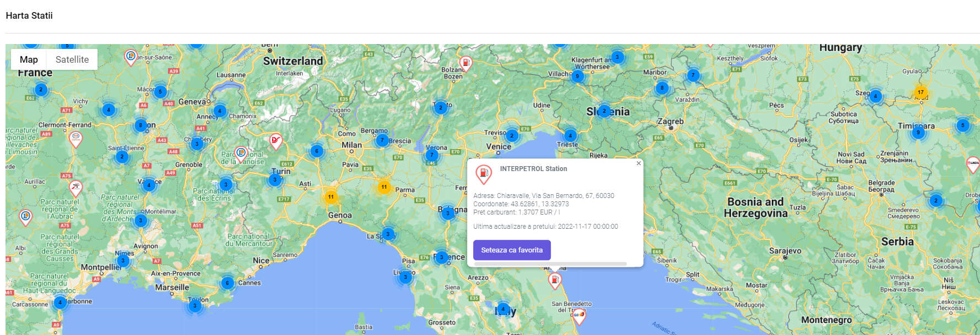
Task: Select the Map view tab
Action: (x=29, y=59)
